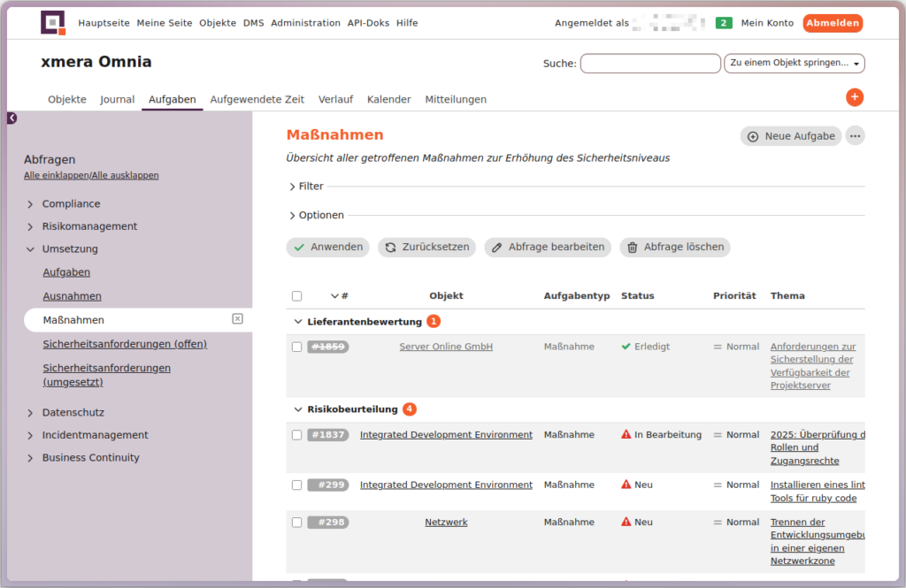The image size is (906, 588).
Task: Collapse the sidebar with arrow icon
Action: 12,118
